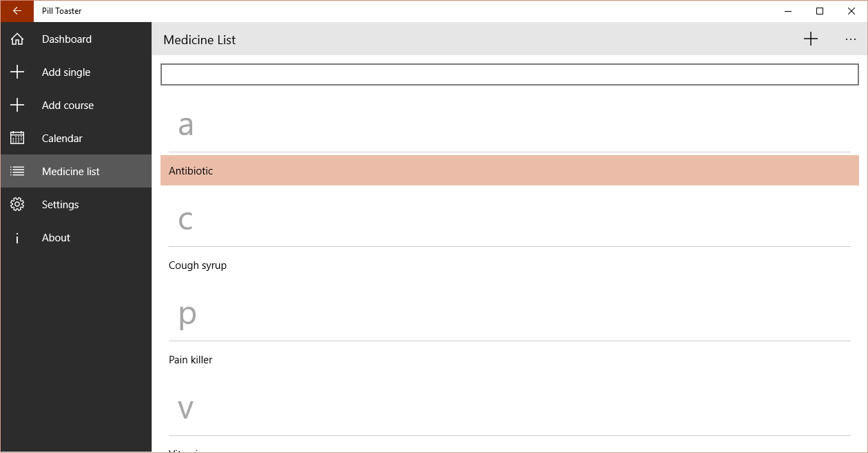Open the About menu label
The image size is (868, 453).
click(56, 238)
